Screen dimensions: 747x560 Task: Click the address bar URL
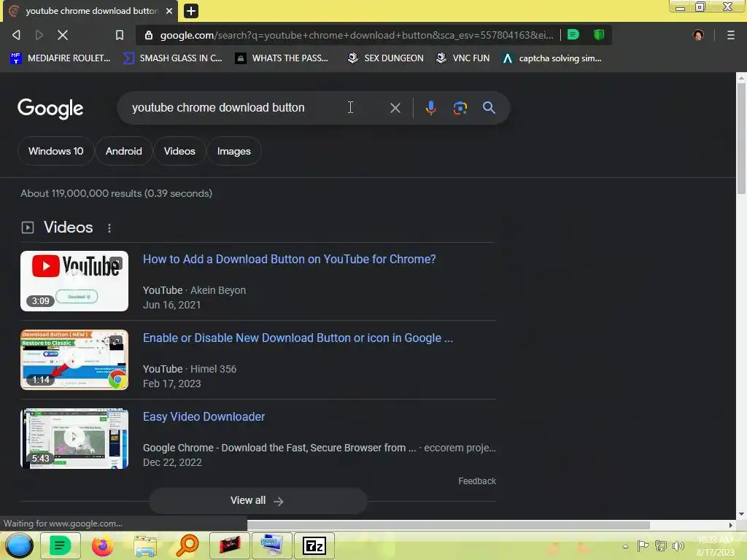356,35
